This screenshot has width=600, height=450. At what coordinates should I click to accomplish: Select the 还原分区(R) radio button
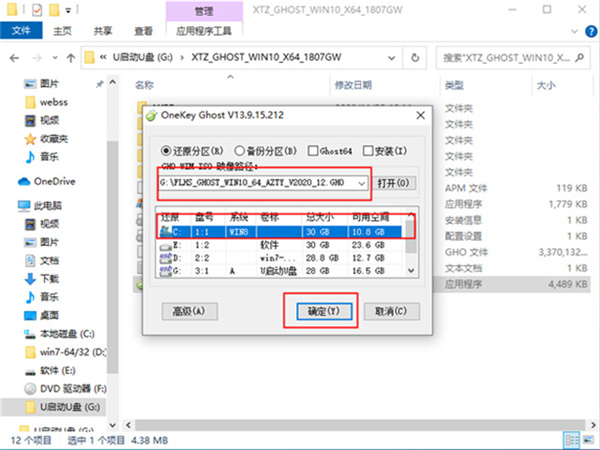pyautogui.click(x=192, y=151)
